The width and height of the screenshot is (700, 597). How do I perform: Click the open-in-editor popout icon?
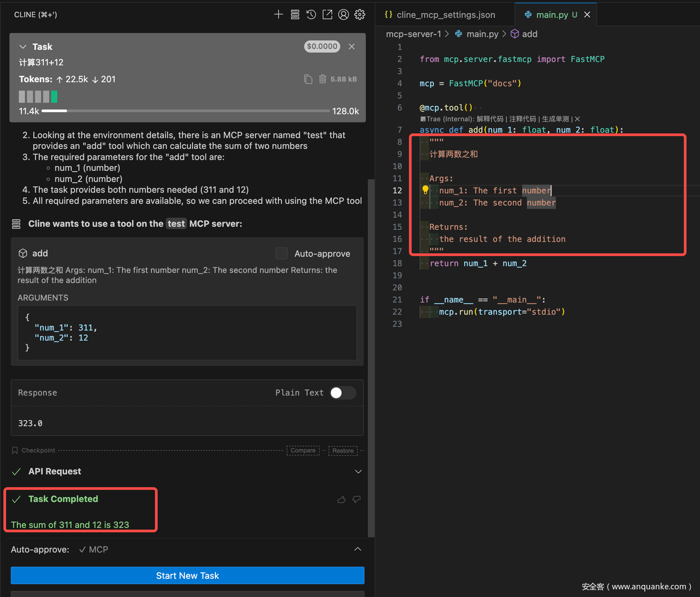(x=327, y=15)
